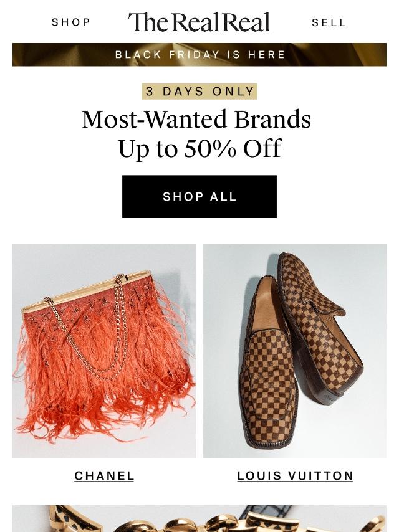The image size is (399, 532).
Task: Open the SELL navigation link
Action: point(329,22)
